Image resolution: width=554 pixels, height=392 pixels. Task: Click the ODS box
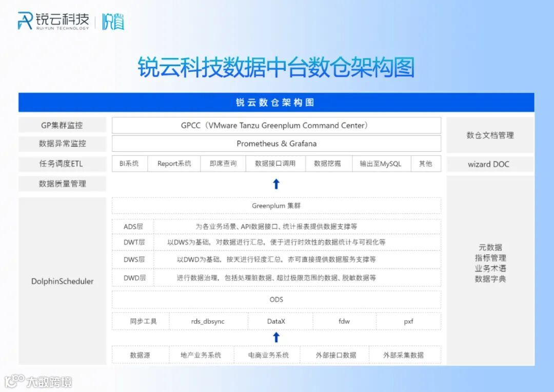click(x=276, y=300)
